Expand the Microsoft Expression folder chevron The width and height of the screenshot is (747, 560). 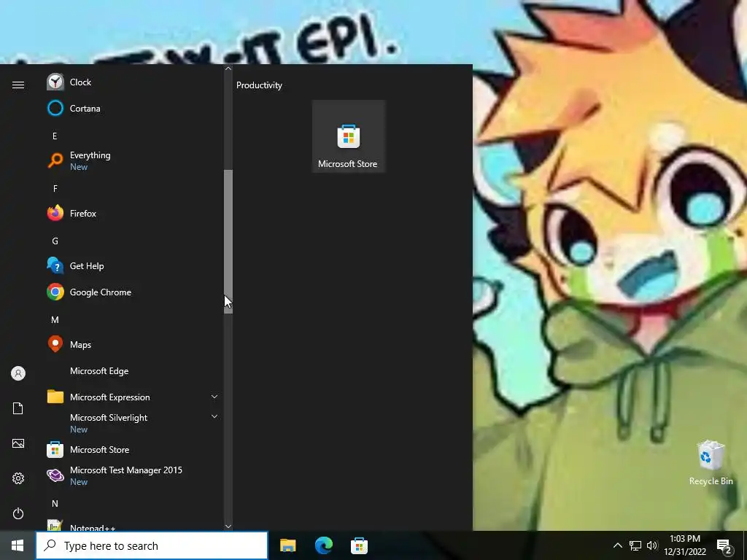click(x=214, y=397)
